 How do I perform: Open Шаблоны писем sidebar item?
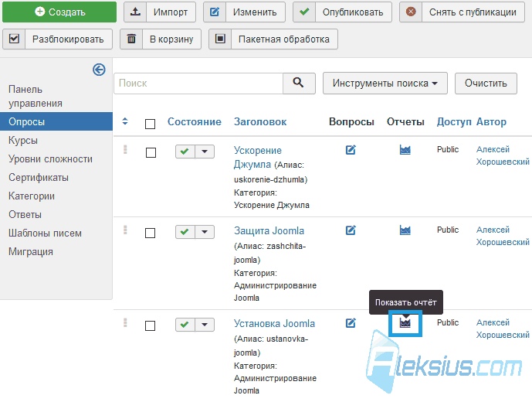click(x=45, y=233)
